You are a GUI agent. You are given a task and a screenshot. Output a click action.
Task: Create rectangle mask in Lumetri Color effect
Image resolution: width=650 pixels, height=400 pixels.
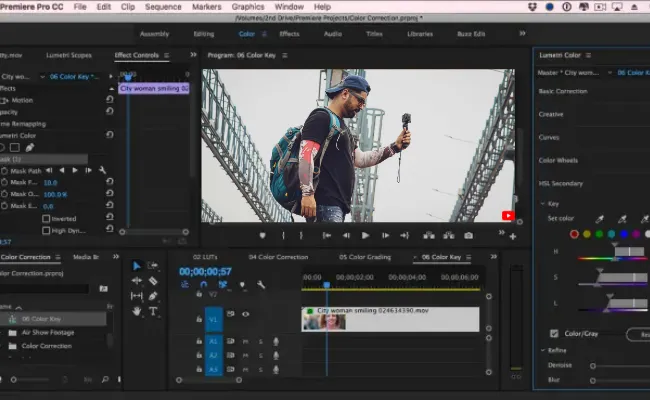(15, 148)
